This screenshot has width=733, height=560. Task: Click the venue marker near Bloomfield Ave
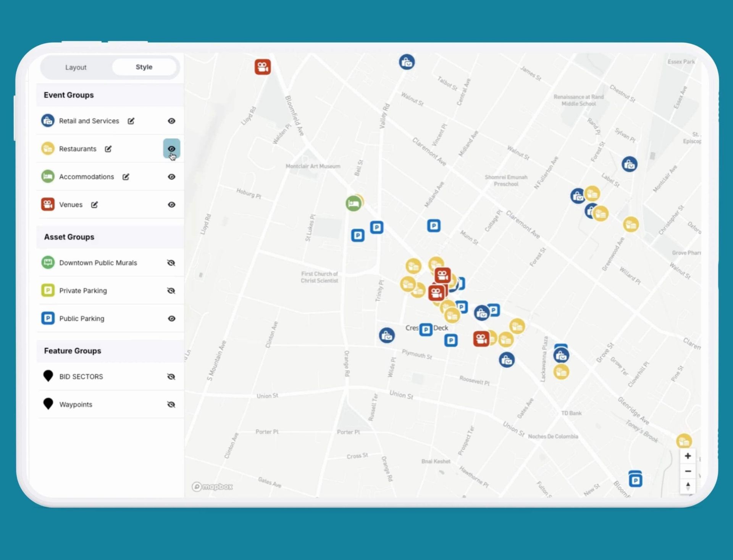263,67
